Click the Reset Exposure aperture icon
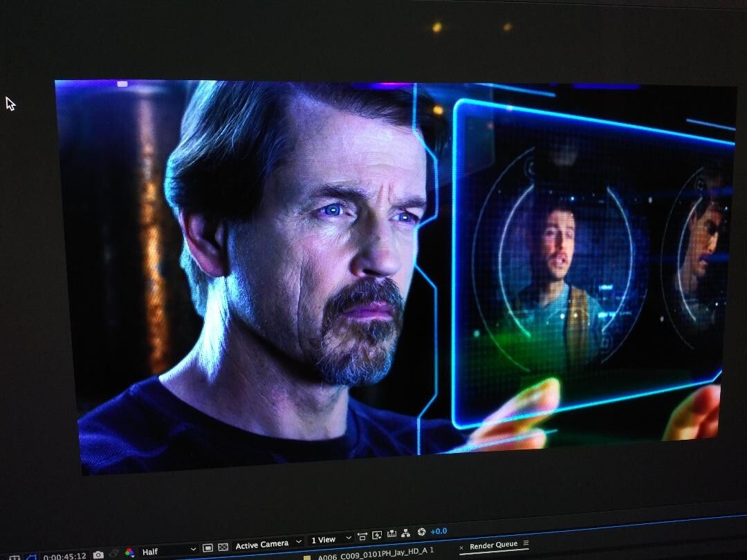Screen dimensions: 747x560 421,532
